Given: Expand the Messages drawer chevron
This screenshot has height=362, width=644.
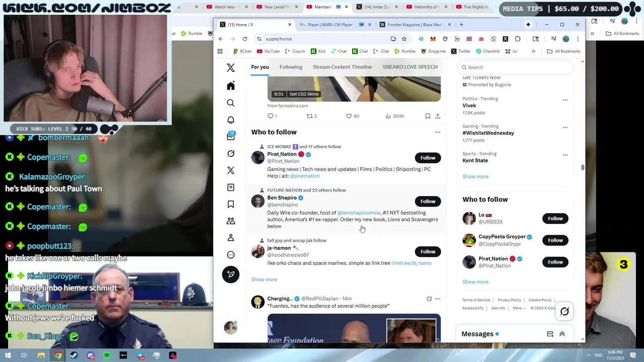Looking at the screenshot, I should tap(562, 334).
